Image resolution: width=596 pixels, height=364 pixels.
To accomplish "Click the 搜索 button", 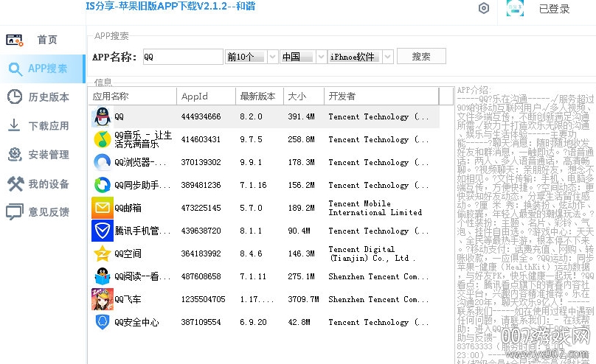I will tap(421, 57).
